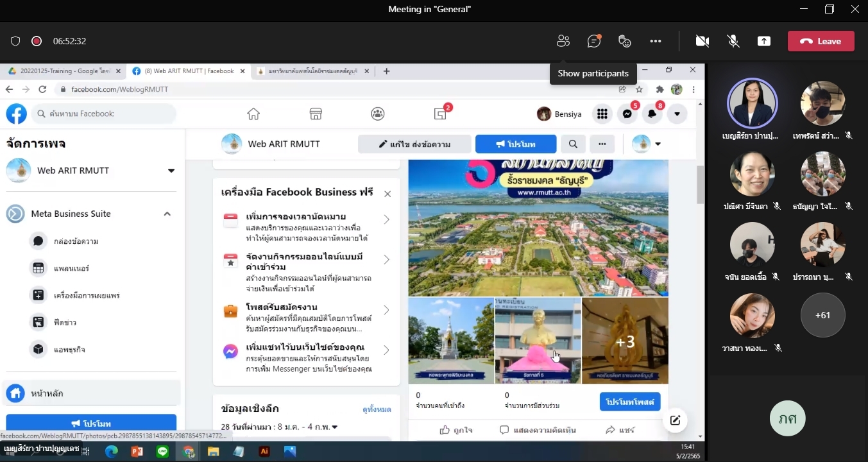Close the Facebook Business tools card

click(387, 194)
